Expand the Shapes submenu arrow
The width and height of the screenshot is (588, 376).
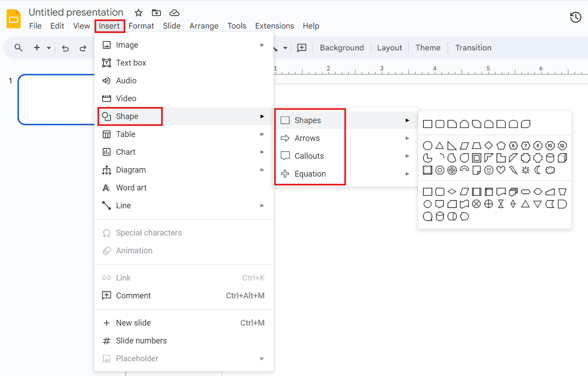(x=407, y=120)
